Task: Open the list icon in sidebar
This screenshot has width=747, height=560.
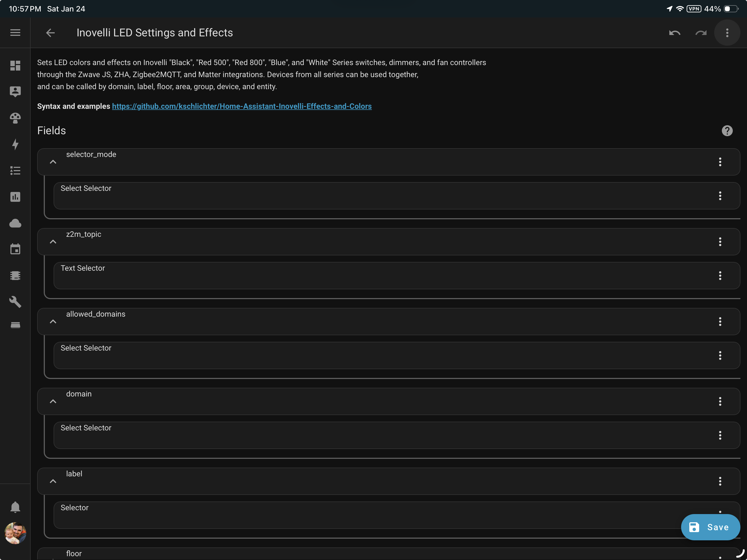Action: pyautogui.click(x=15, y=171)
